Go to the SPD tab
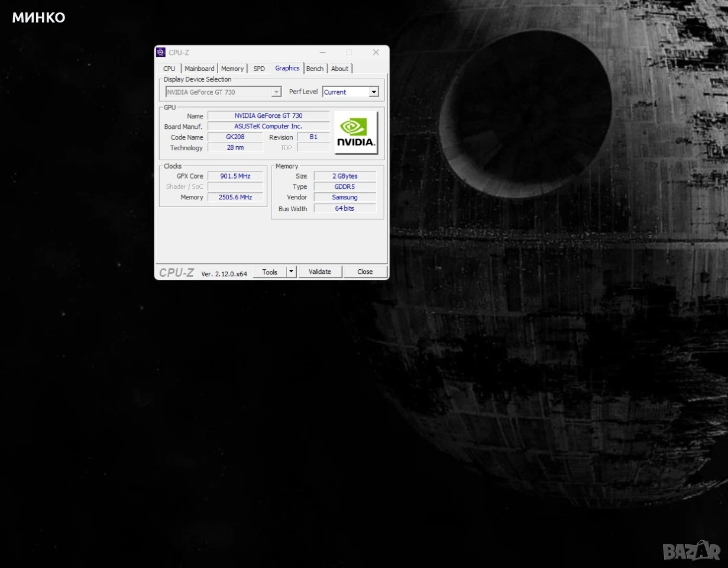This screenshot has height=568, width=728. 259,69
